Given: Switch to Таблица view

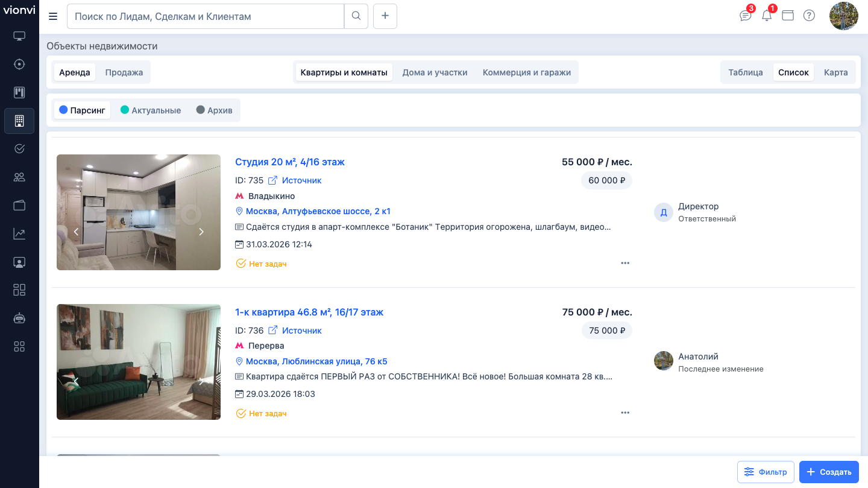Looking at the screenshot, I should pyautogui.click(x=746, y=72).
